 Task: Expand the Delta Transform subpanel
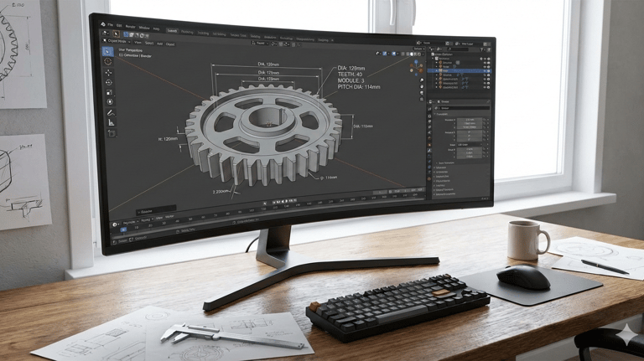point(445,162)
